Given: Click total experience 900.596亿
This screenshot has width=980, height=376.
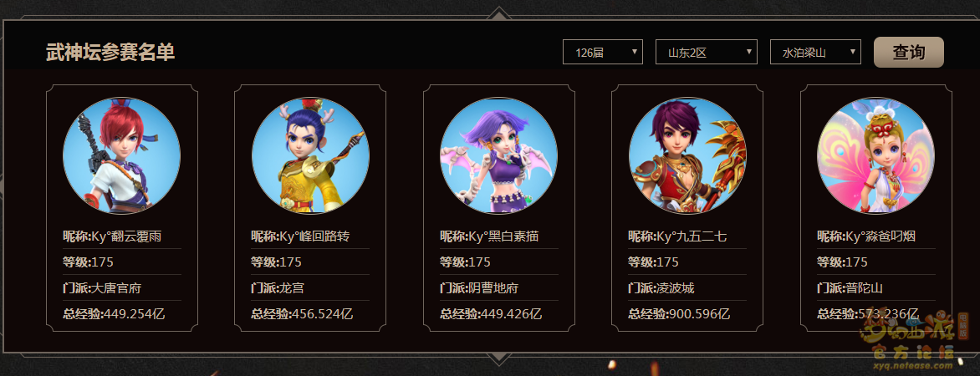Looking at the screenshot, I should (699, 313).
